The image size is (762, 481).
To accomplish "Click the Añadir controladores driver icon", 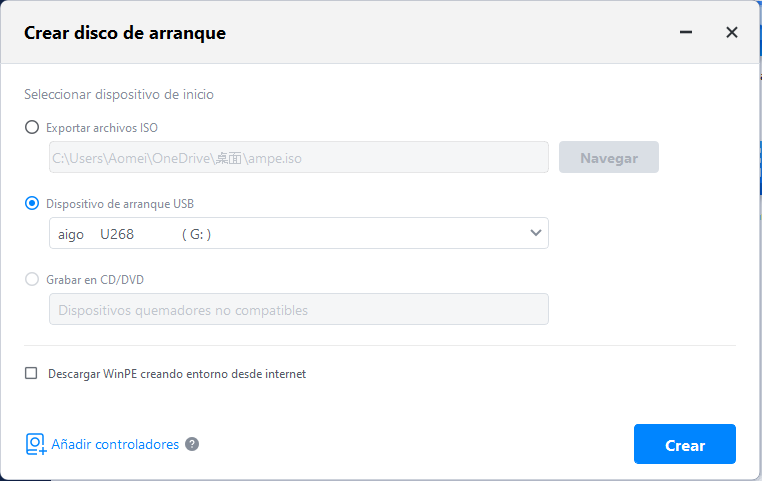I will 36,445.
